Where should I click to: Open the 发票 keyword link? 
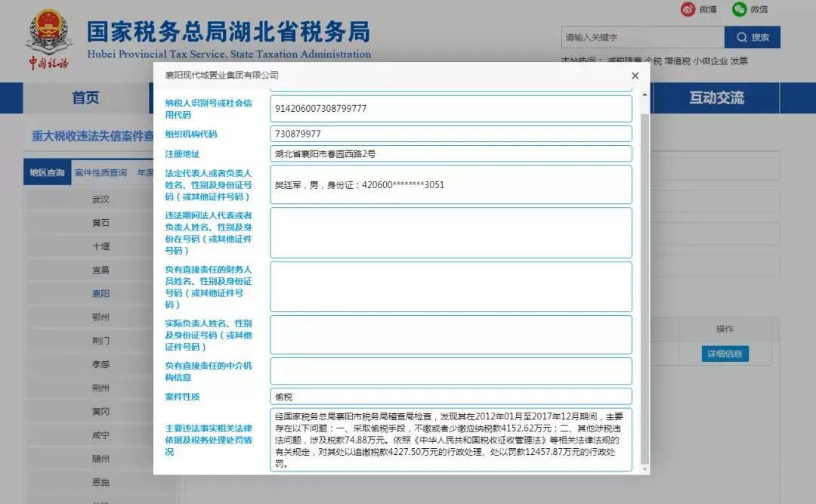[739, 60]
